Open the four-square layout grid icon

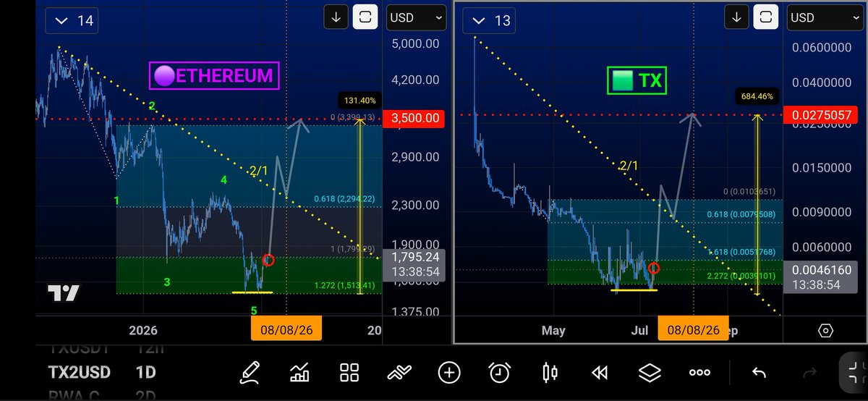pos(349,373)
